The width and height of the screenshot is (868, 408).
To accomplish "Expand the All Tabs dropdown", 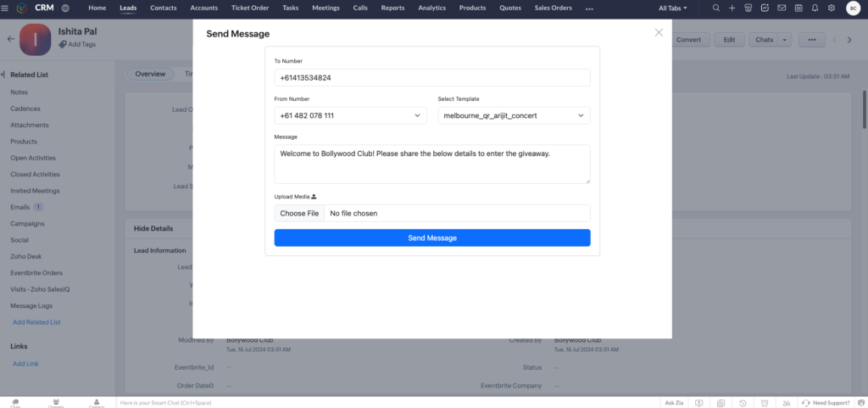I will (672, 8).
